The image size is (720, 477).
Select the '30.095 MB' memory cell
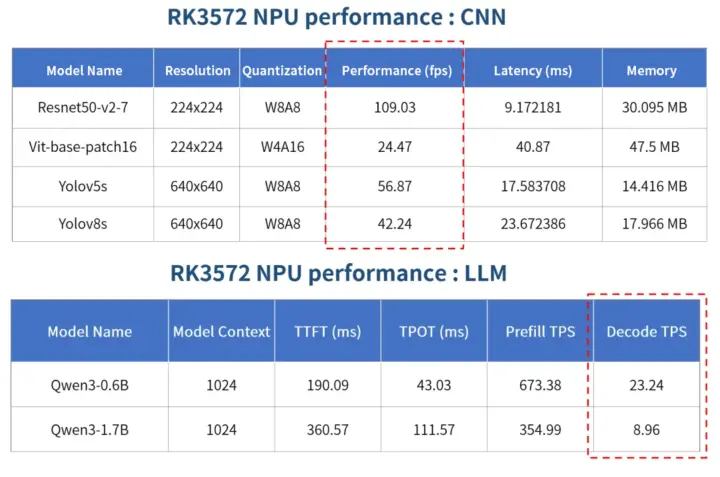pos(654,107)
